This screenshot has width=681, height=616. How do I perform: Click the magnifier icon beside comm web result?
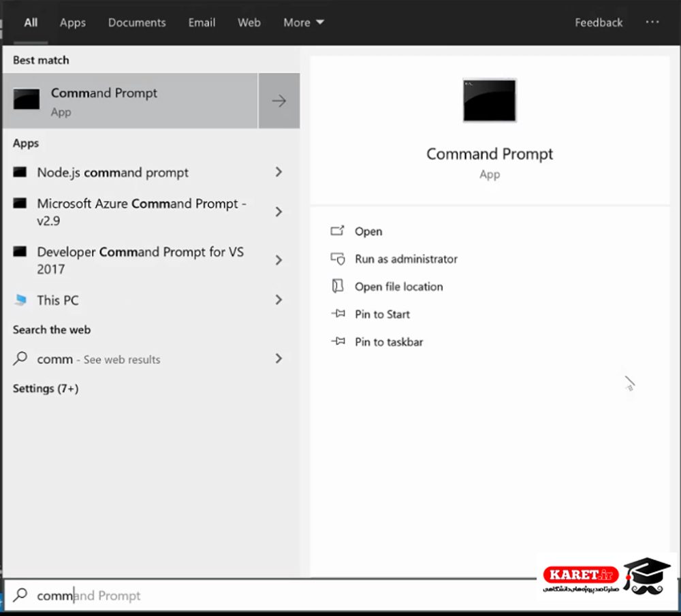tap(20, 359)
